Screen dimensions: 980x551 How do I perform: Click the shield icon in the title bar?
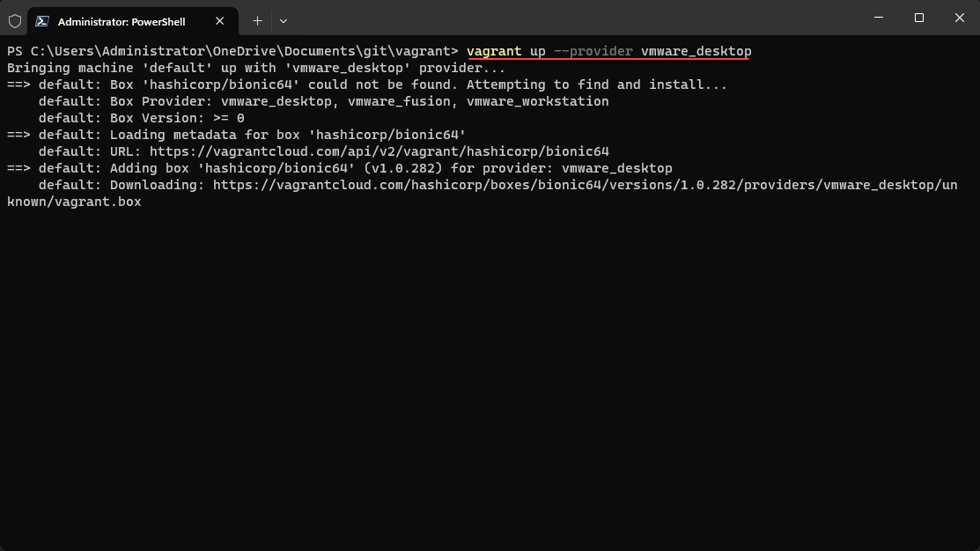click(15, 21)
